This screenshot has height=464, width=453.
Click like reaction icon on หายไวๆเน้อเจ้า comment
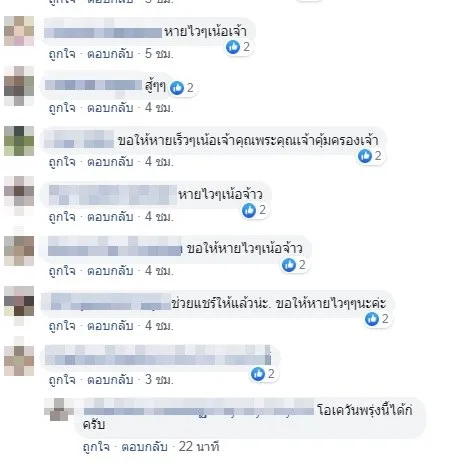[x=233, y=47]
